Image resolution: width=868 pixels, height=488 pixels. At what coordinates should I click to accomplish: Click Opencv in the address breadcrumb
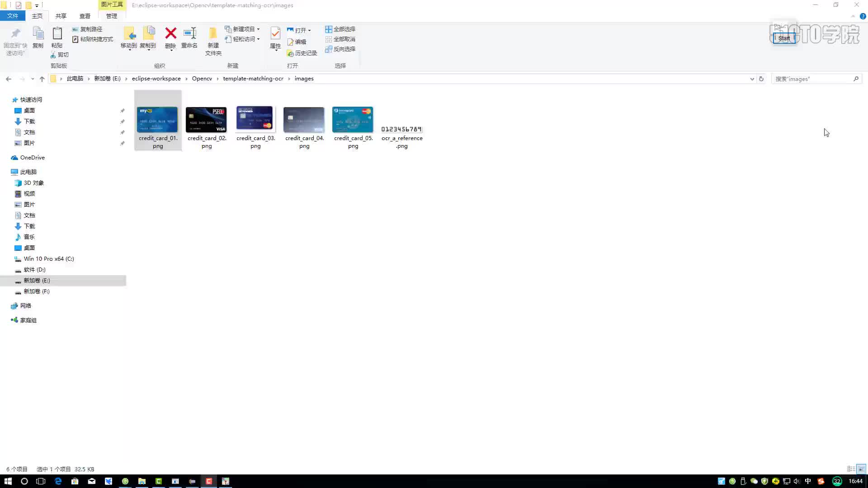click(202, 79)
